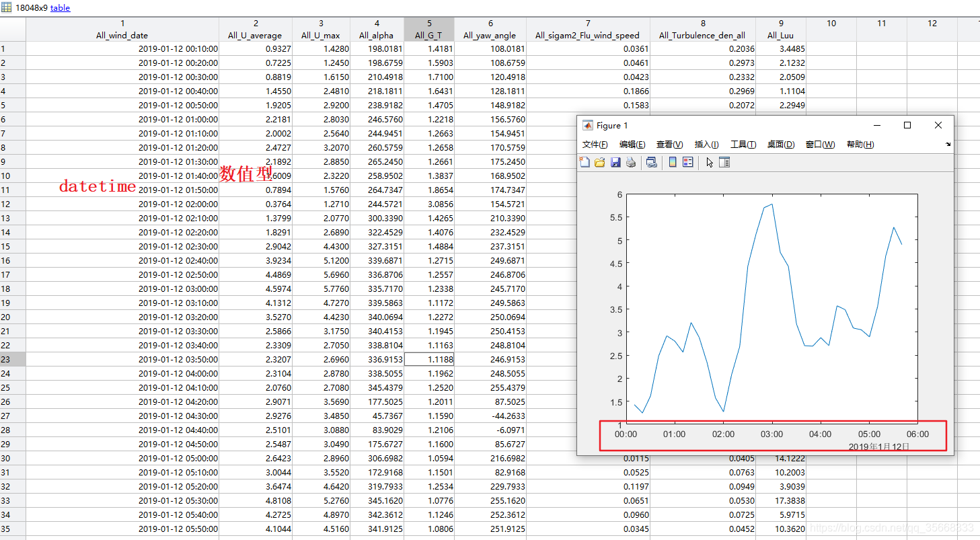Screen dimensions: 980x540
Task: Click cell value 17.3838 in All_Luu
Action: tap(781, 500)
